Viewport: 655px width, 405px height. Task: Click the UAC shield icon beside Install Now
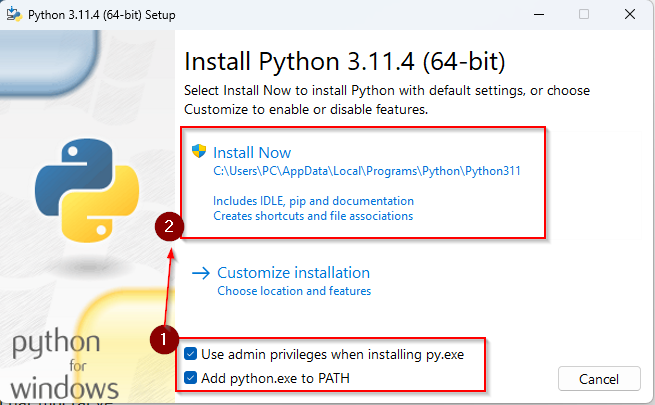pos(199,152)
